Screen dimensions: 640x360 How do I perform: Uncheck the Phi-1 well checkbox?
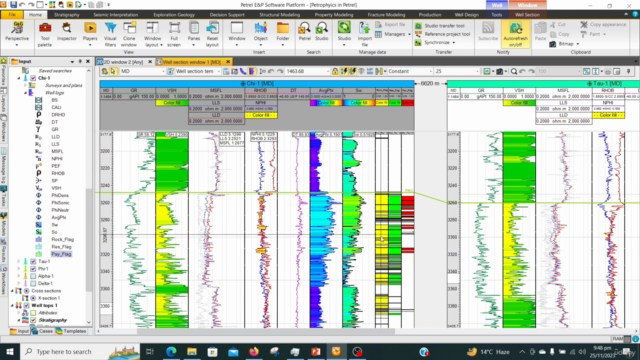coord(33,269)
